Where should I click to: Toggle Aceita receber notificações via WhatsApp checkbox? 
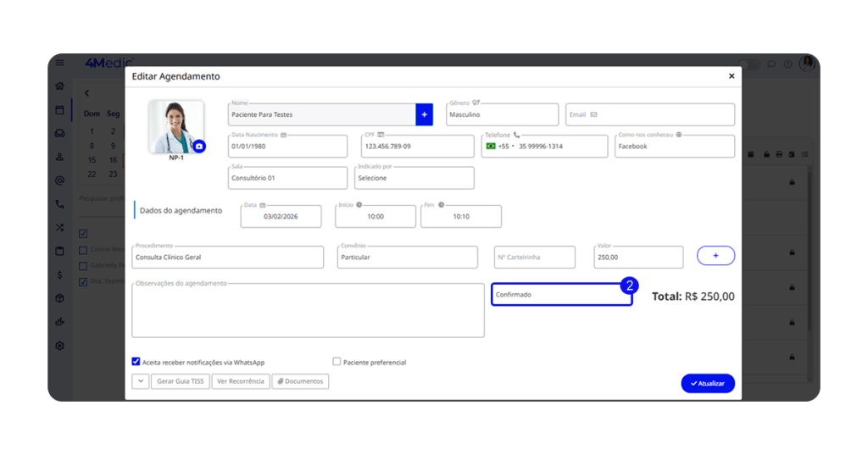click(136, 362)
